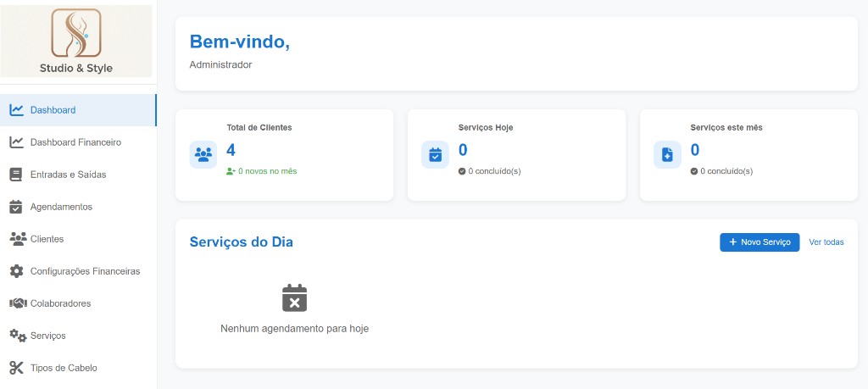
Task: Go to Entradas e Saídas
Action: point(78,175)
